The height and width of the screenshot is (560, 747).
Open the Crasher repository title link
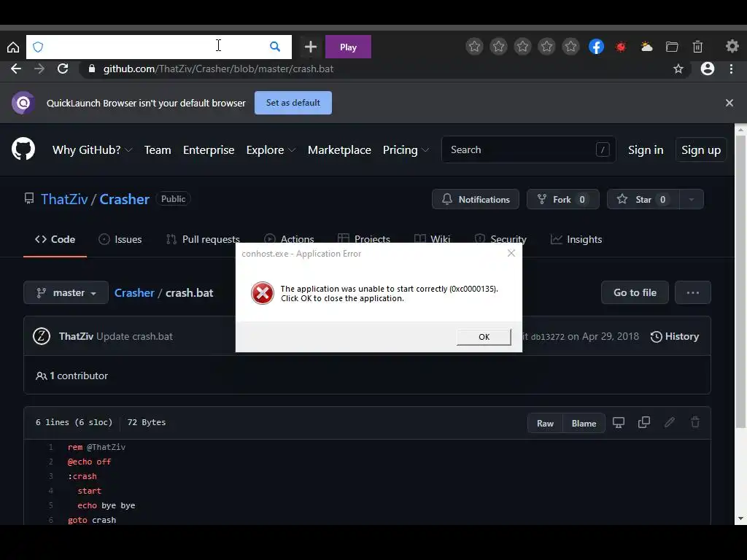pos(124,199)
